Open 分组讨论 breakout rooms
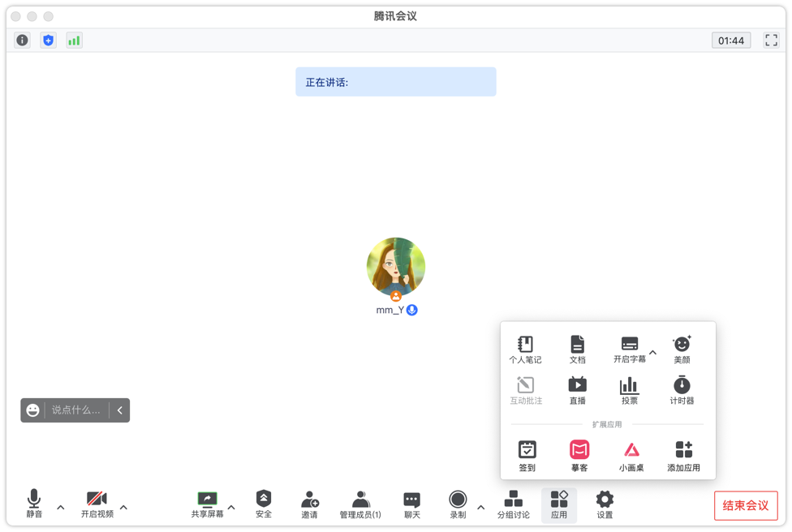 (513, 504)
